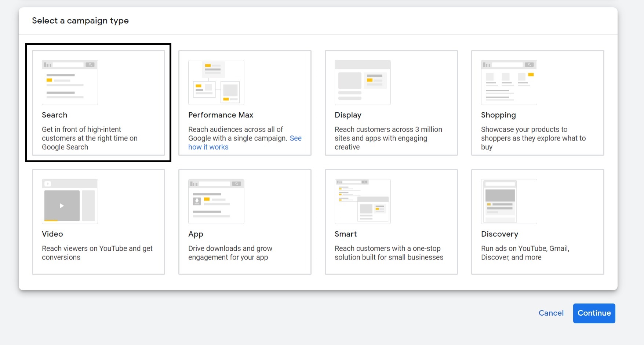Click the Search card description text
The height and width of the screenshot is (345, 644).
click(90, 138)
